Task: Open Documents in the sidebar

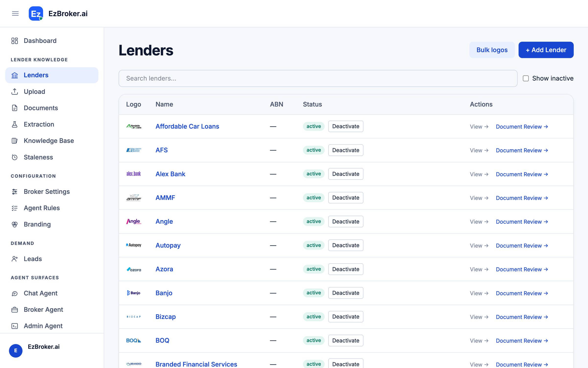Action: (x=52, y=108)
